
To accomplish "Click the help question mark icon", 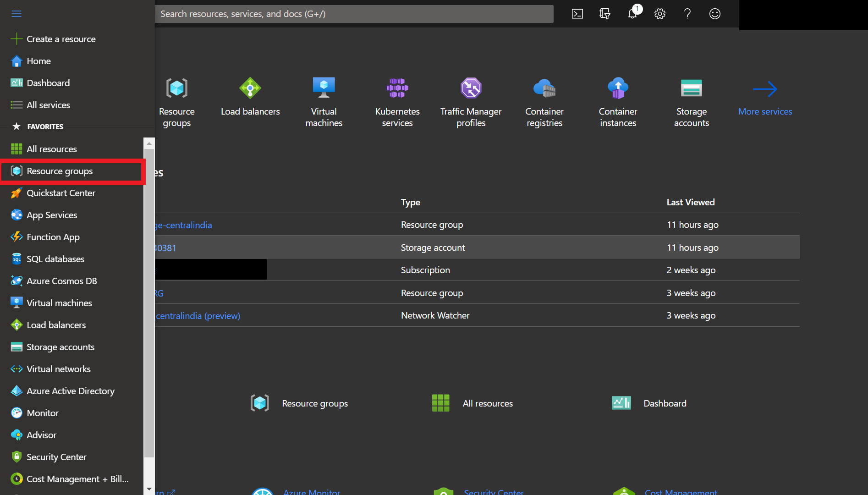I will (687, 14).
